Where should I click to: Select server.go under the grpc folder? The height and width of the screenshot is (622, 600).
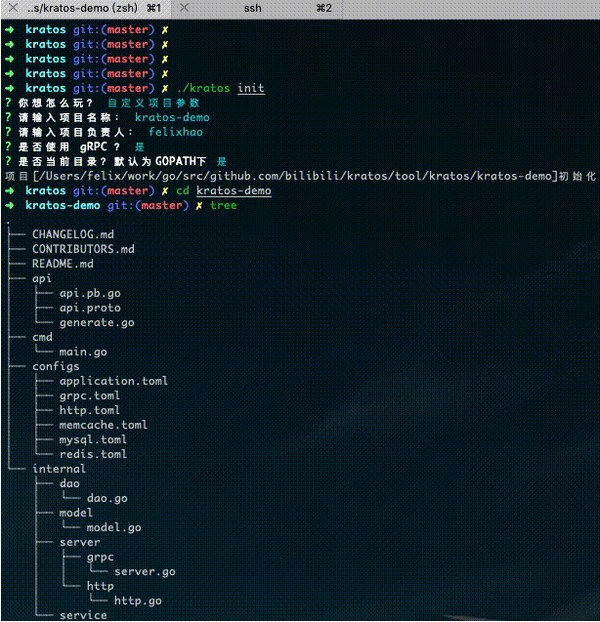[x=145, y=571]
